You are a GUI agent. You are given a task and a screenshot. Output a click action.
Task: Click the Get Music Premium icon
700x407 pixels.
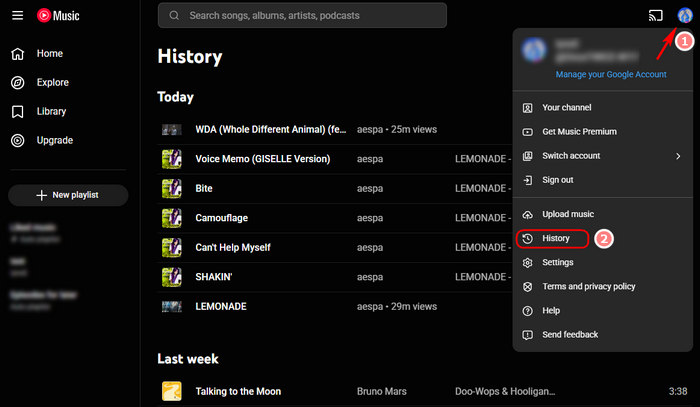click(527, 132)
